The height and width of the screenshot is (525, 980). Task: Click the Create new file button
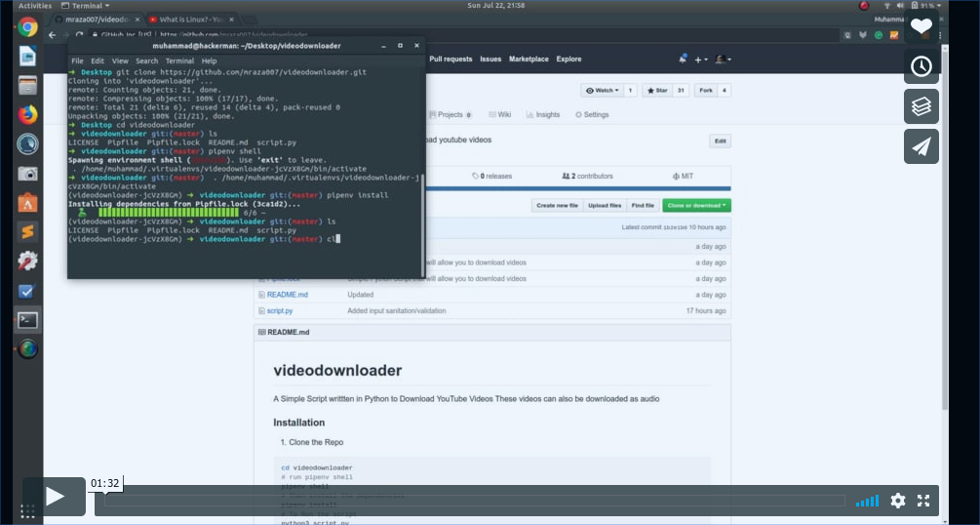point(557,205)
